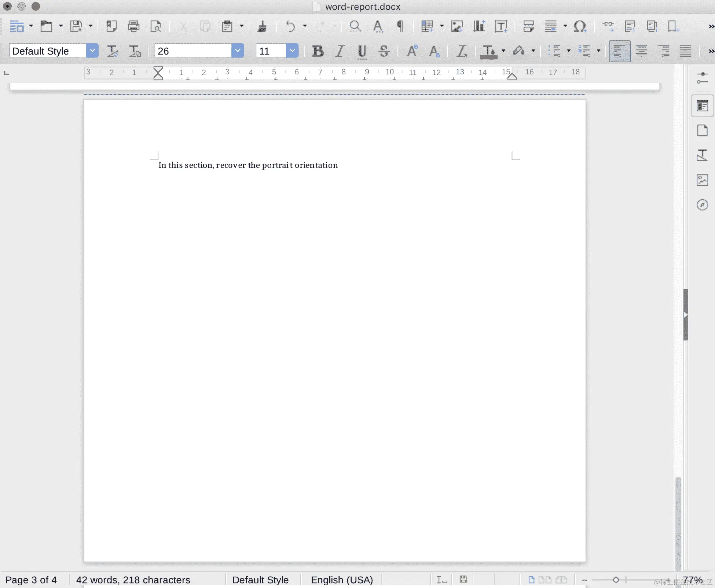Toggle formatting marks pilcrow
This screenshot has width=715, height=588.
pyautogui.click(x=400, y=26)
